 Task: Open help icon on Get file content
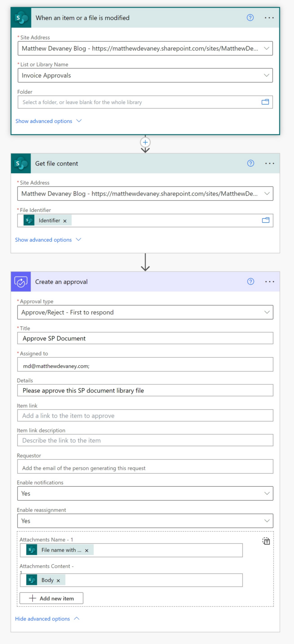click(x=250, y=163)
